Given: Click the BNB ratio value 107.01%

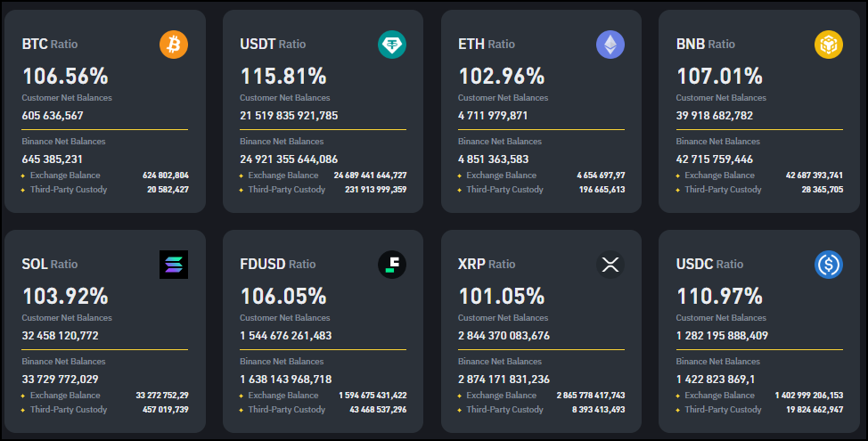Looking at the screenshot, I should tap(719, 76).
